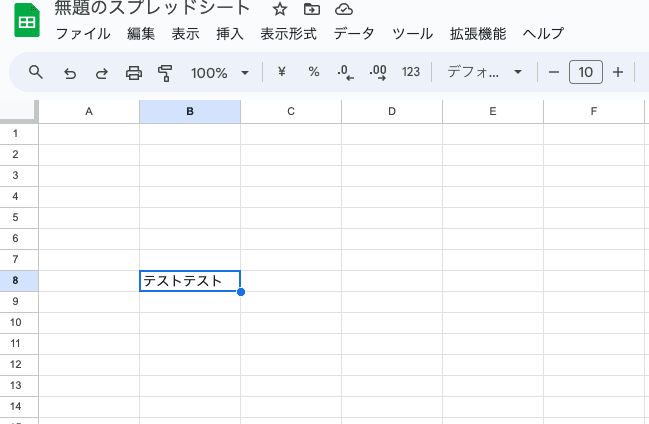
Task: Click the font size input field
Action: pos(586,72)
